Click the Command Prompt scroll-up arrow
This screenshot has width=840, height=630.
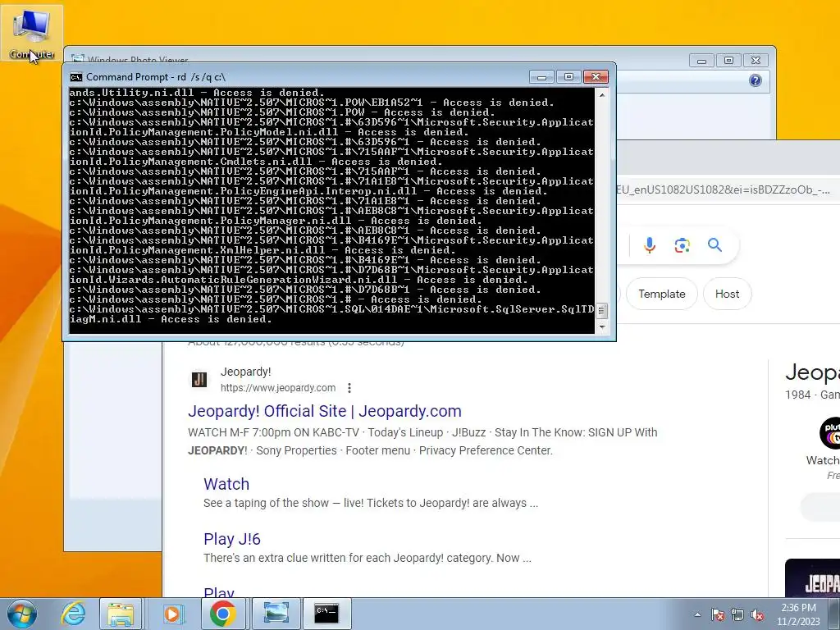click(x=602, y=95)
